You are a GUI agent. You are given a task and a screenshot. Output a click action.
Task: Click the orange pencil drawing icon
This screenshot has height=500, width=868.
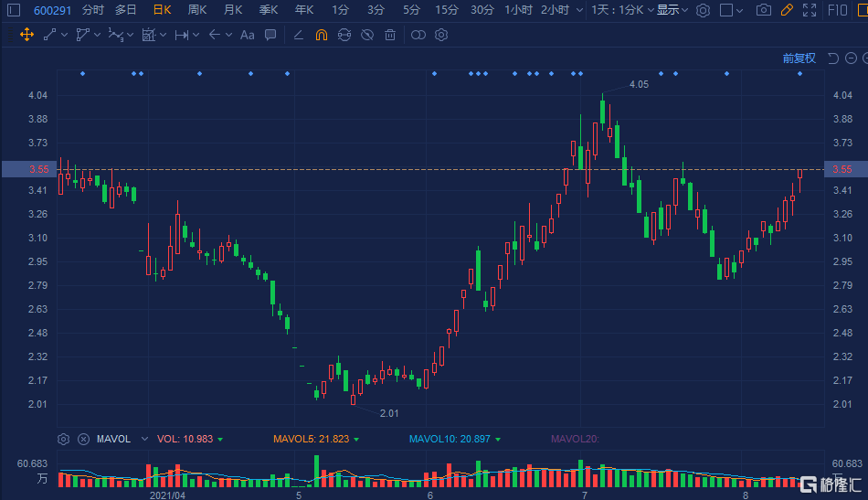[786, 10]
